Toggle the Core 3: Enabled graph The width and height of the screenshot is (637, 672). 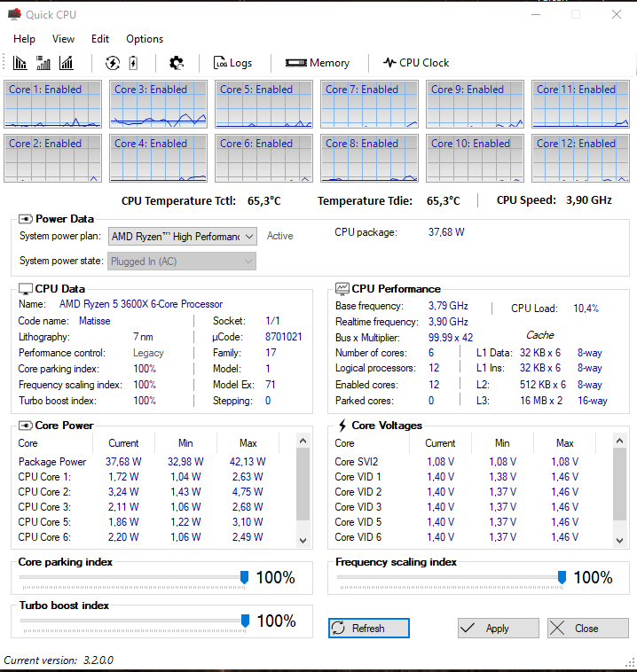point(158,104)
